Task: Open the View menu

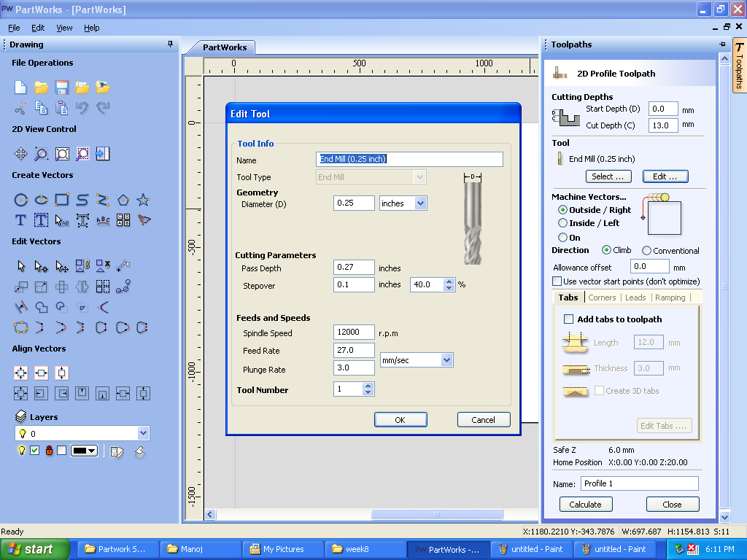Action: click(64, 28)
